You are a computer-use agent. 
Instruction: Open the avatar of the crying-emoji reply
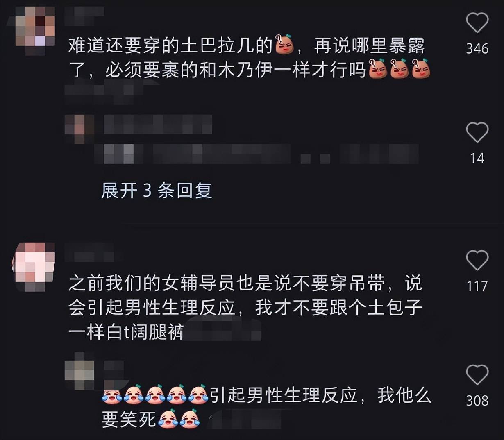(79, 371)
